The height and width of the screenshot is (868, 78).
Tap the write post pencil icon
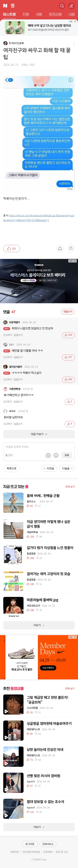coord(71,6)
